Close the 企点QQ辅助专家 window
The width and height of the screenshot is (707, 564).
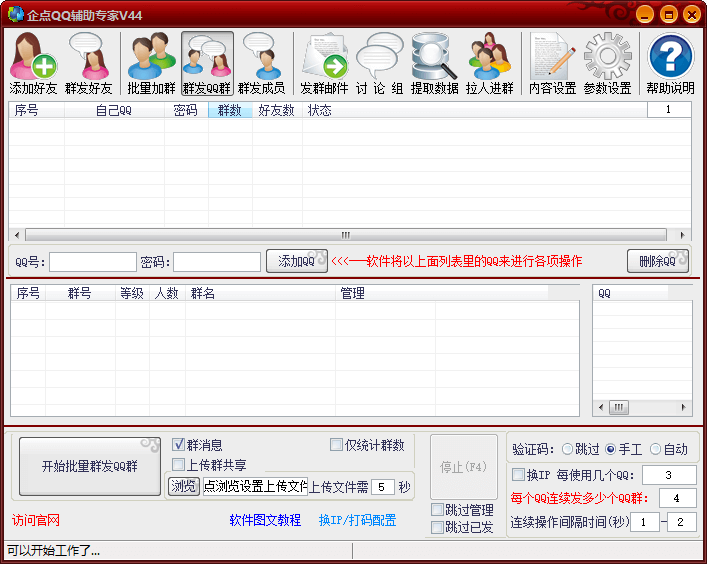691,14
